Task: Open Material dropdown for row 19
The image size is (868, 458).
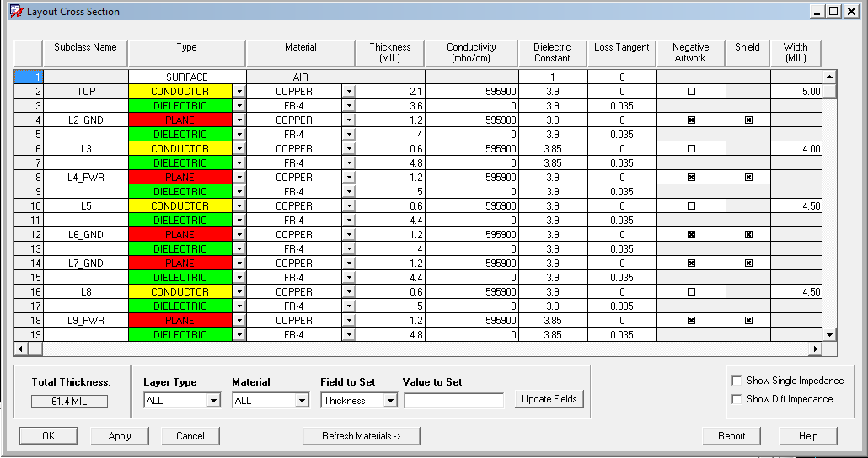Action: click(349, 334)
